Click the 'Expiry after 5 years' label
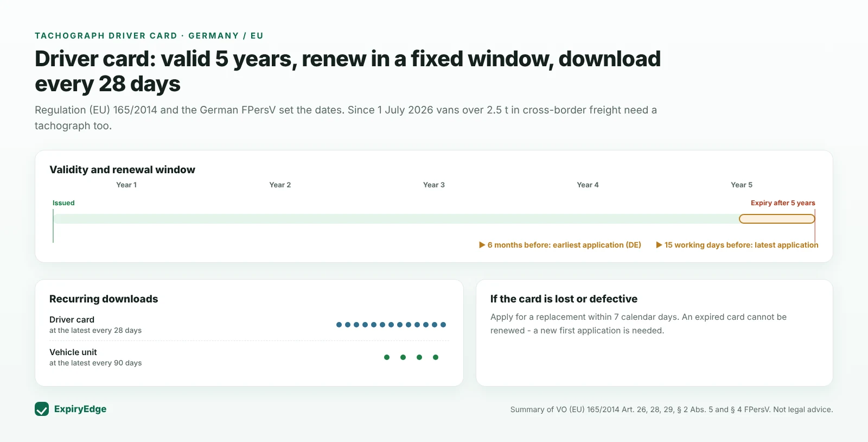The image size is (868, 442). coord(783,203)
